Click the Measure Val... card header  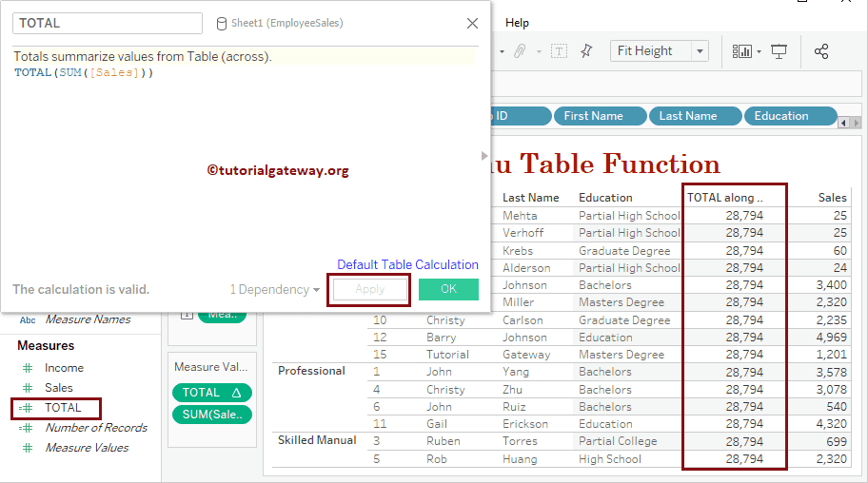(x=211, y=367)
